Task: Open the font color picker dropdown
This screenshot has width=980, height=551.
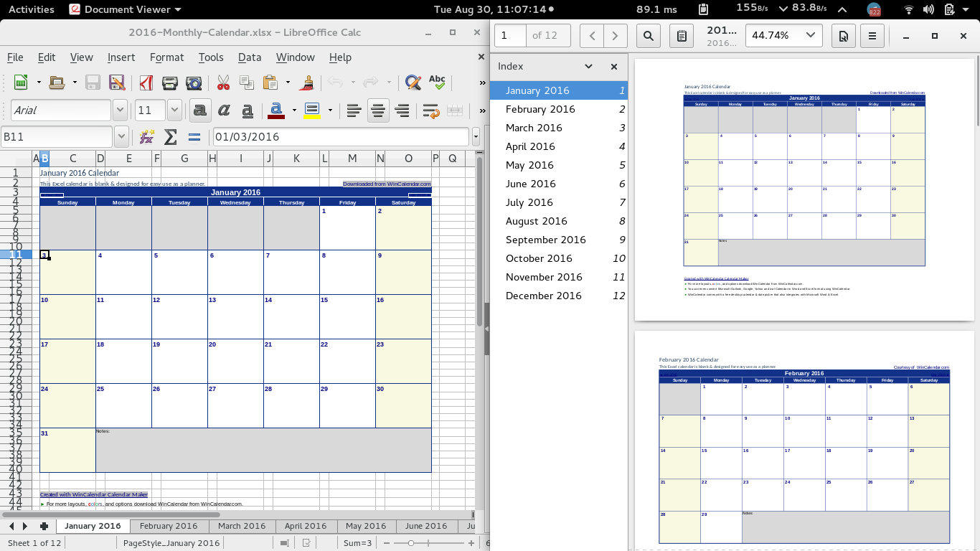Action: coord(294,110)
